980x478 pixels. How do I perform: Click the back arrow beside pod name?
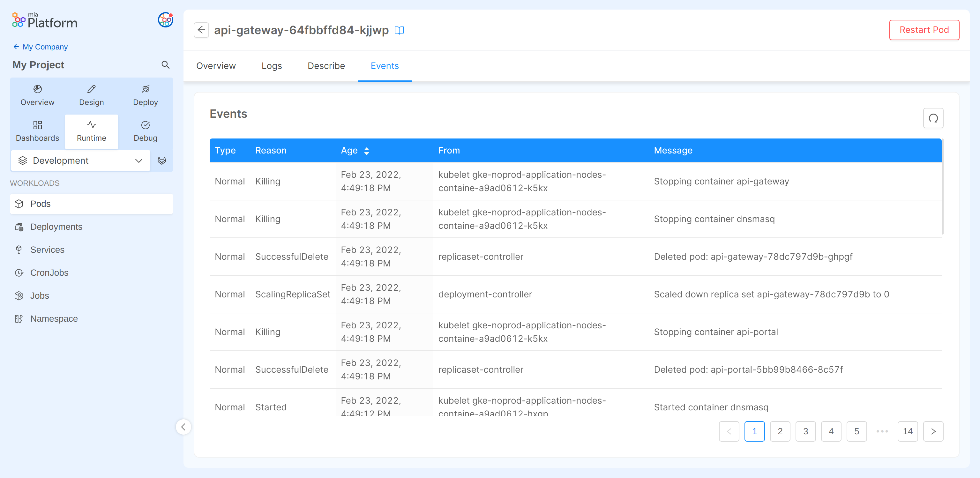(x=201, y=30)
